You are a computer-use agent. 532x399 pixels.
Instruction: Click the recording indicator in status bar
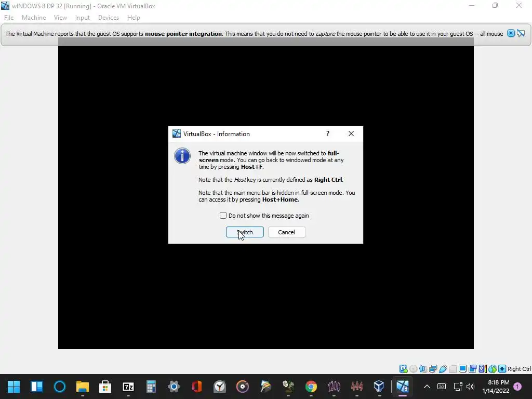472,369
